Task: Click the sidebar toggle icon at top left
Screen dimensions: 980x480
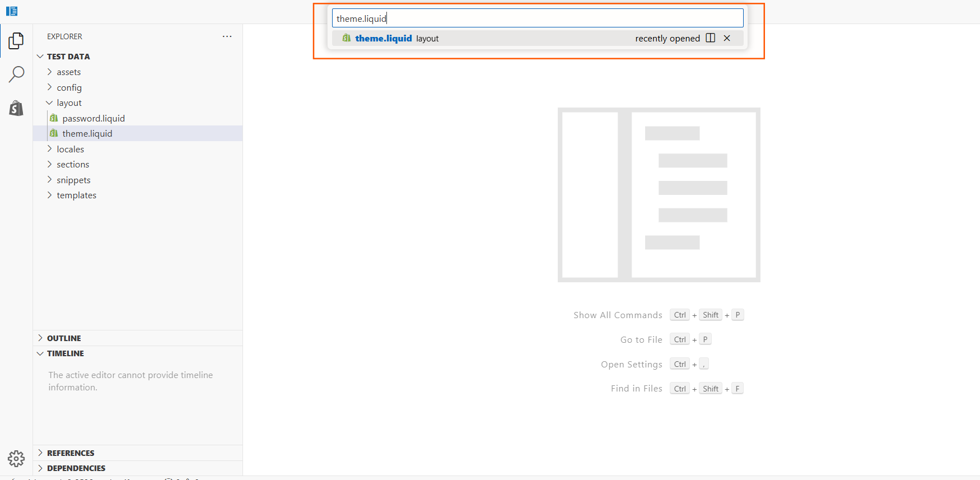Action: [x=12, y=11]
